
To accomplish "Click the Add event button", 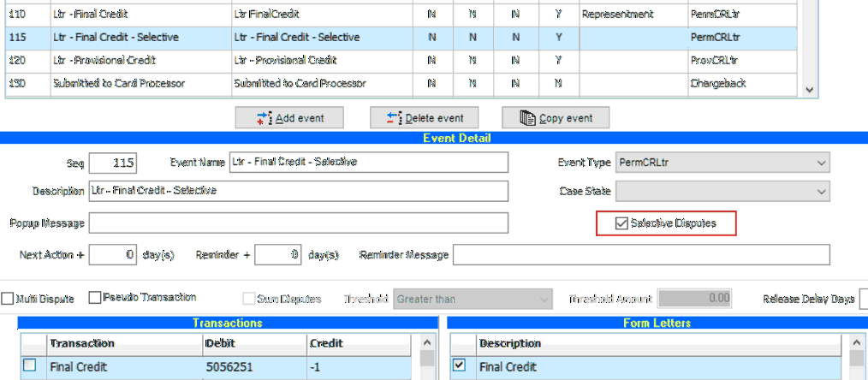I will (x=289, y=118).
